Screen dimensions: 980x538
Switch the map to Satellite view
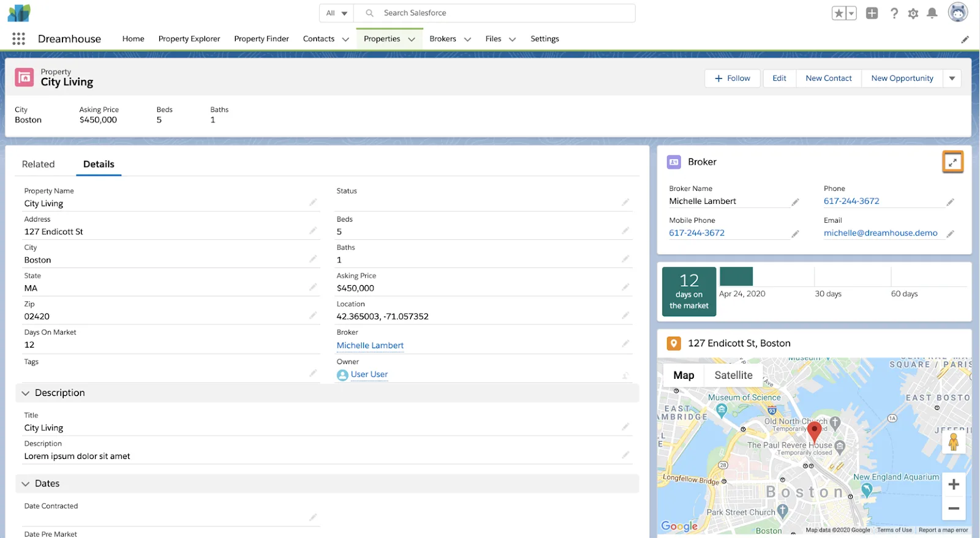coord(733,375)
